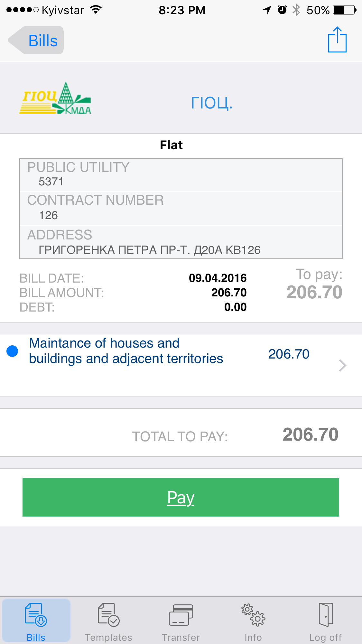Tap the Address field text
Viewport: 362px width, 644px height.
149,250
